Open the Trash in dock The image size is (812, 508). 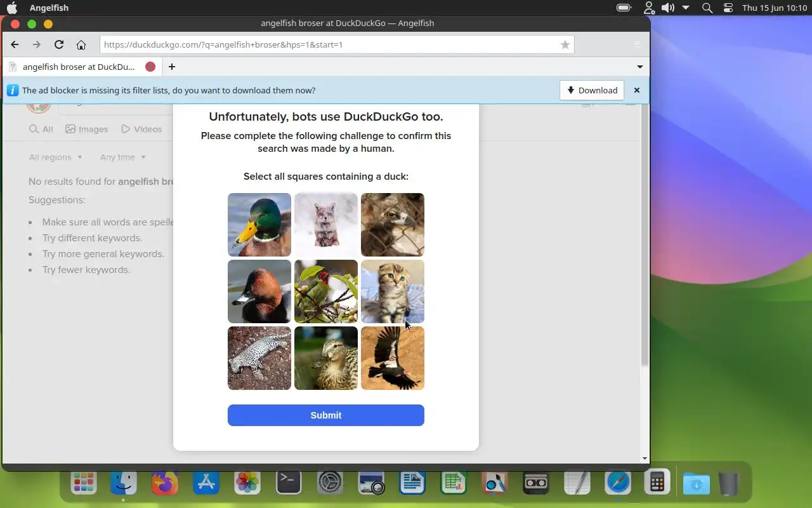tap(729, 483)
